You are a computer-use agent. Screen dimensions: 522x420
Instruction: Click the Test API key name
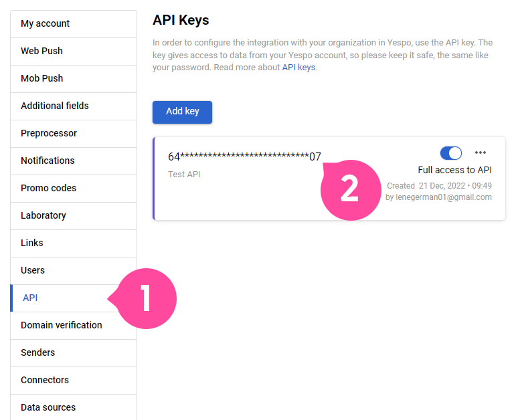184,175
